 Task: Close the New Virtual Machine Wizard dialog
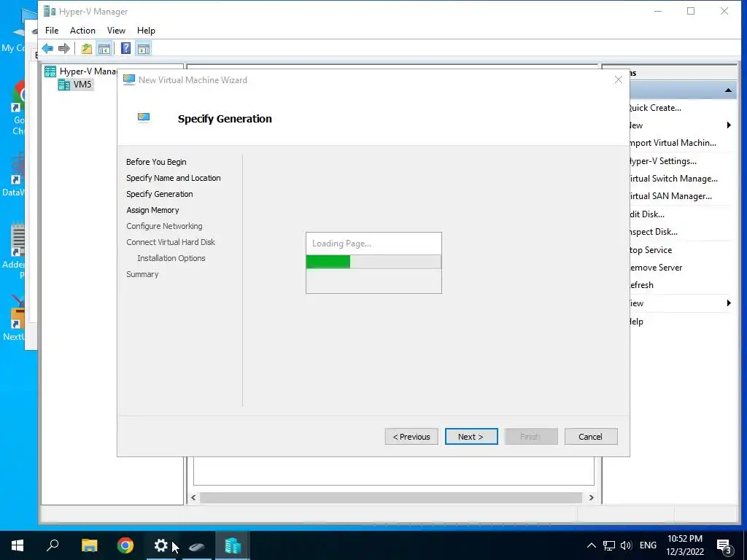619,80
